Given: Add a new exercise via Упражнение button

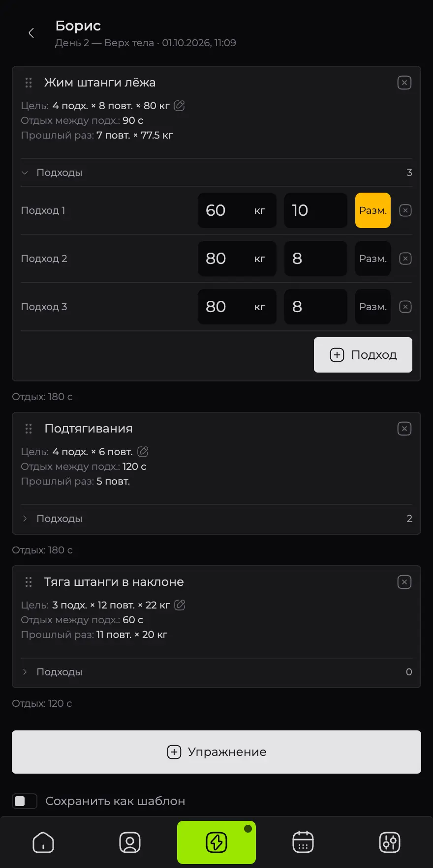Looking at the screenshot, I should point(216,752).
